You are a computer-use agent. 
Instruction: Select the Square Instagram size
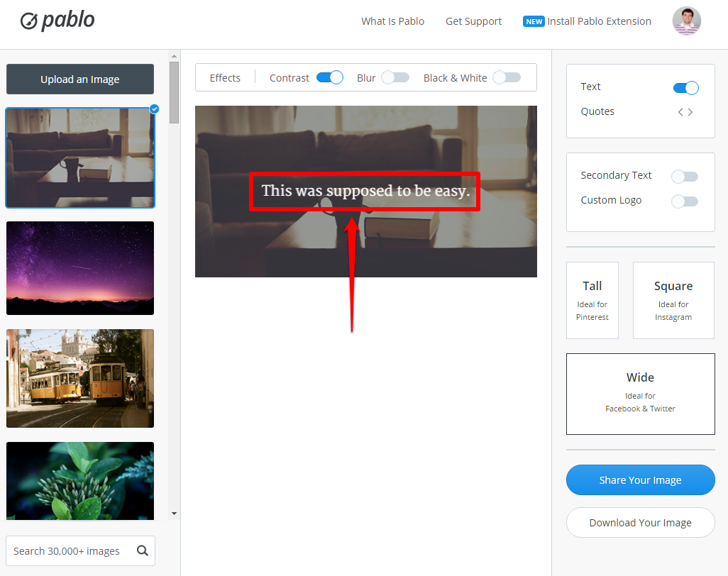point(673,300)
